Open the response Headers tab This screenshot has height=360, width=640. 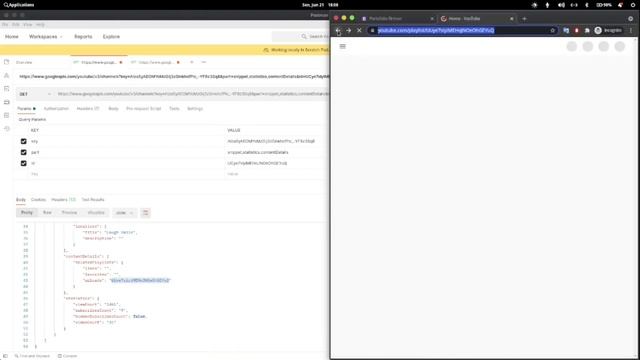(x=63, y=200)
